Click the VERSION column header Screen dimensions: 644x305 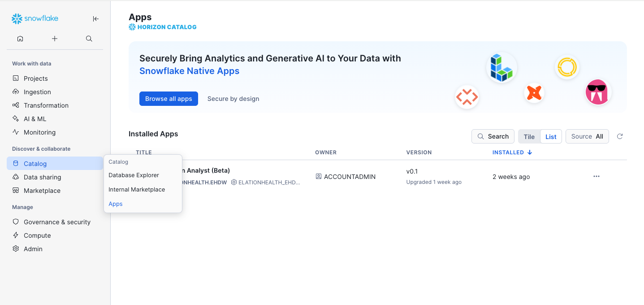pyautogui.click(x=419, y=152)
